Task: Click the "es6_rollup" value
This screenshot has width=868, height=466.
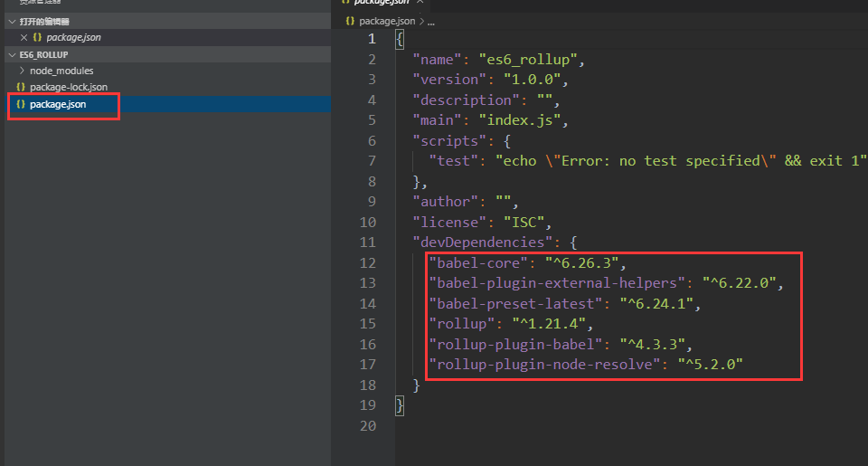Action: tap(528, 60)
